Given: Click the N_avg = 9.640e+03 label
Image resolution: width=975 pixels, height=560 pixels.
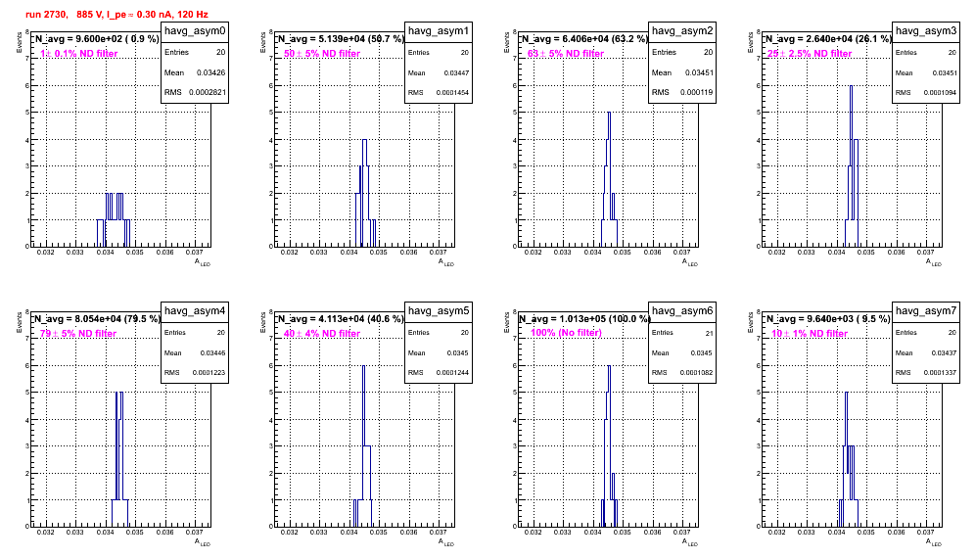Looking at the screenshot, I should click(x=828, y=319).
